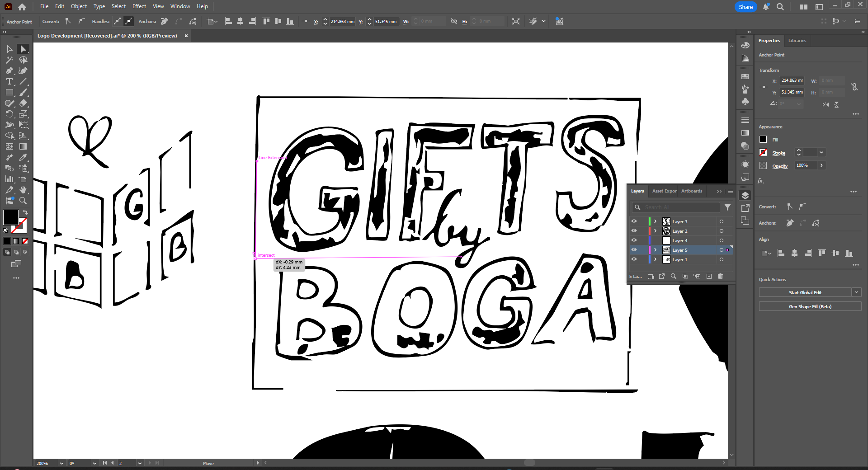Delete selection with Layers panel trash icon
Screen dimensions: 868x470
pos(721,276)
